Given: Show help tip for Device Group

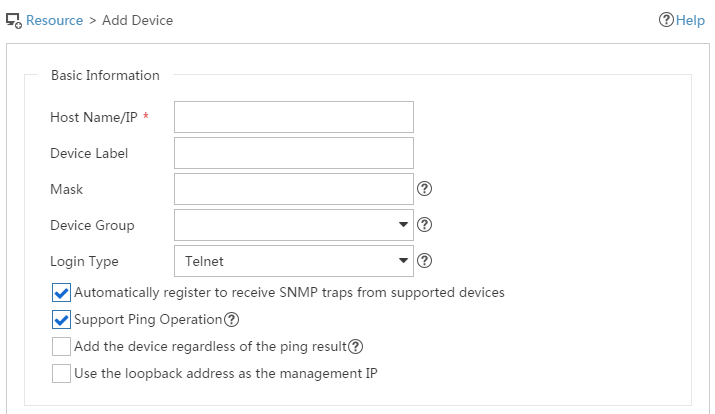Looking at the screenshot, I should coord(425,225).
